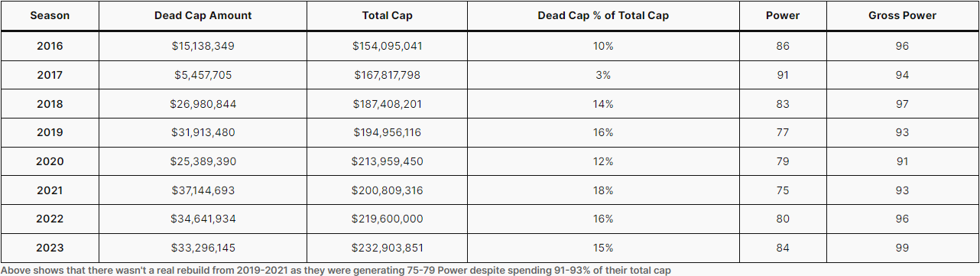
Task: Select the 2019 season cell
Action: coord(50,132)
